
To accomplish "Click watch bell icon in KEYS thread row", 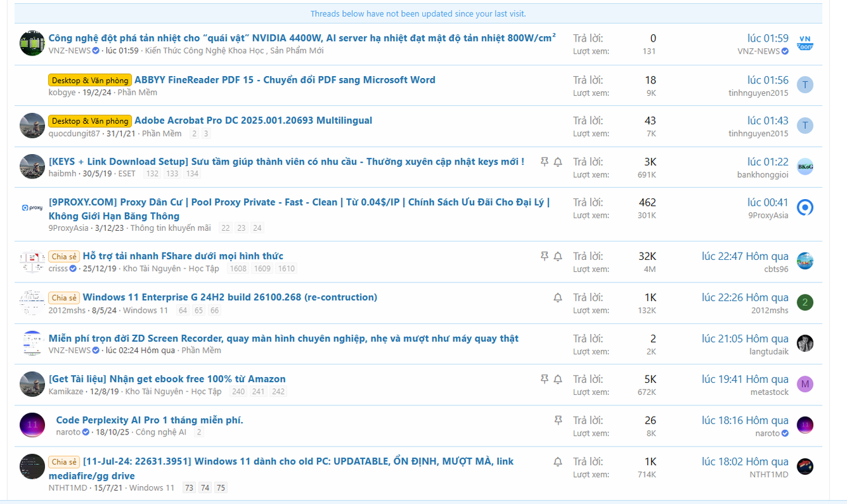I will [558, 161].
